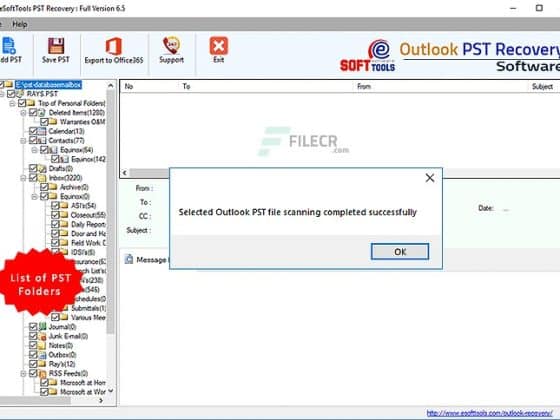This screenshot has height=420, width=560.
Task: Toggle the Outbox(0) checkbox
Action: [x=33, y=355]
